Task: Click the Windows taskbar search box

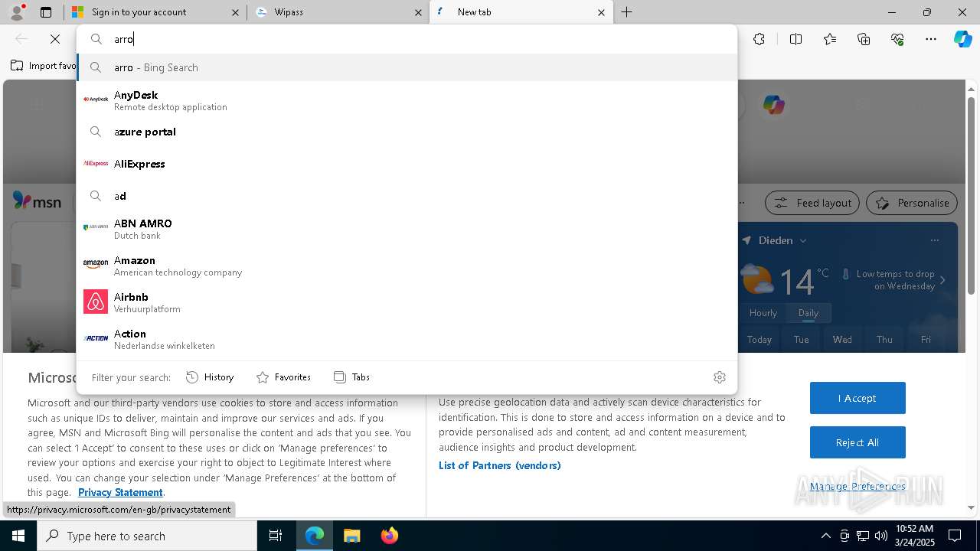Action: pyautogui.click(x=147, y=536)
